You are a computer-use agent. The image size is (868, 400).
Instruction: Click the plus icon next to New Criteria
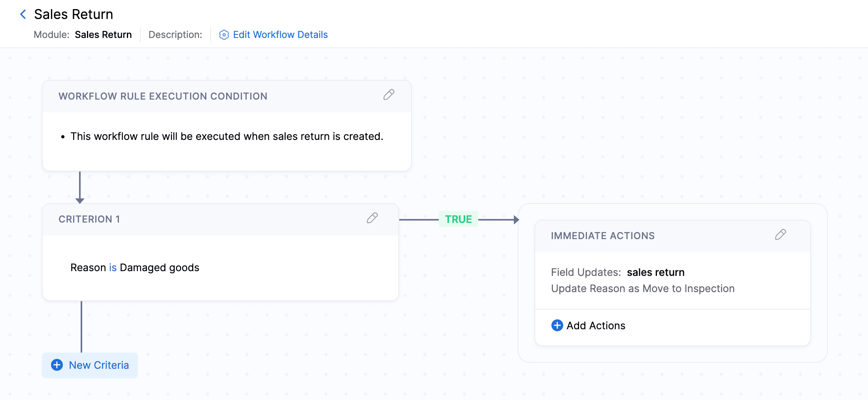[x=57, y=365]
